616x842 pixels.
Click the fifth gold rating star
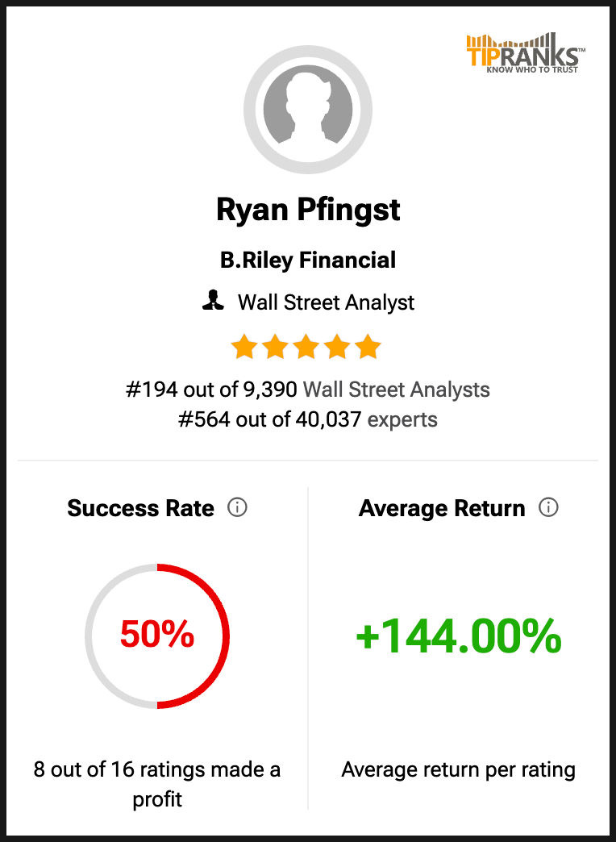368,347
